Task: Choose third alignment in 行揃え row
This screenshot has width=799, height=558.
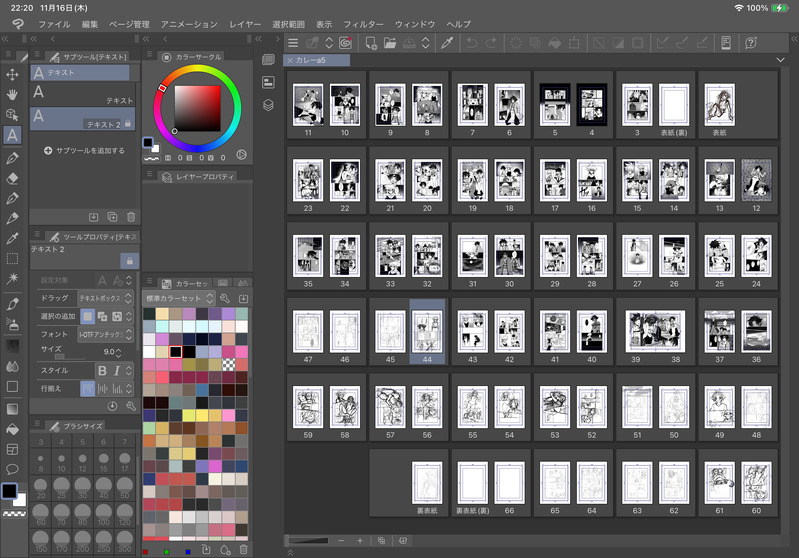Action: (x=117, y=389)
